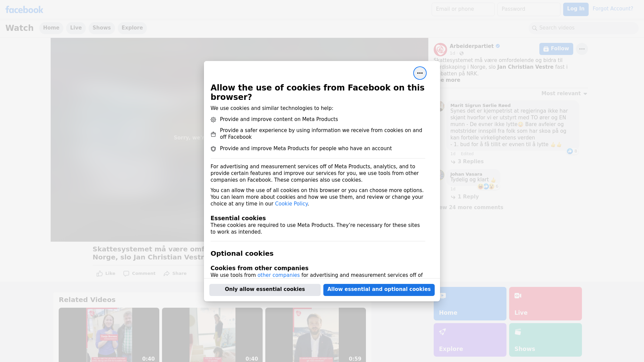Load View 24 more comments

click(472, 207)
